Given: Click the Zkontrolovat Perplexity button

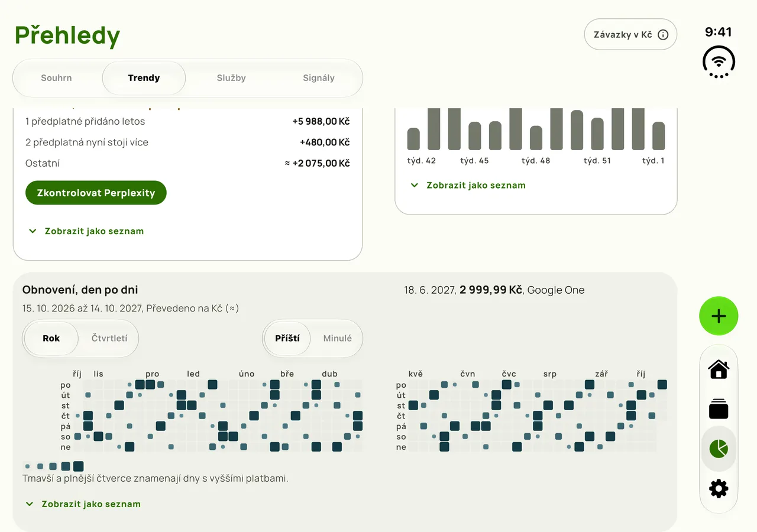Looking at the screenshot, I should [x=96, y=193].
